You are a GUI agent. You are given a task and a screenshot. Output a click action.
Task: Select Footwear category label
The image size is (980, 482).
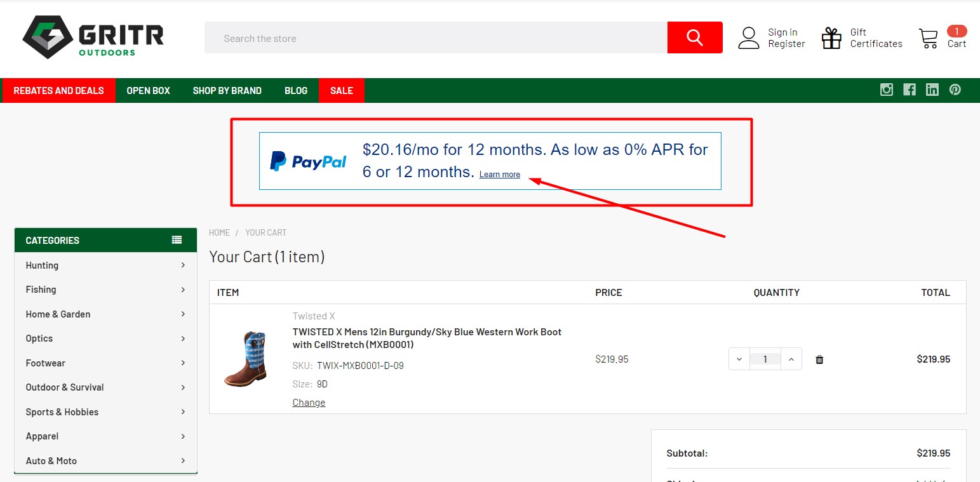[x=46, y=363]
